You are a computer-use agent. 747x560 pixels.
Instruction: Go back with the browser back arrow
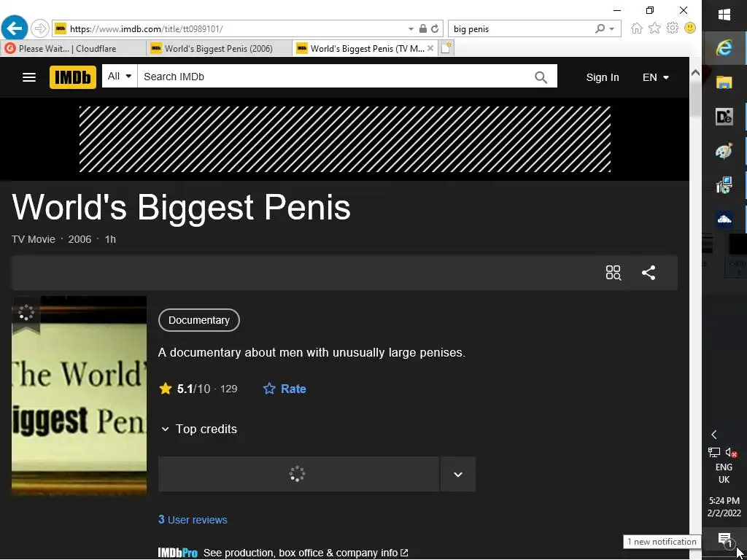14,28
